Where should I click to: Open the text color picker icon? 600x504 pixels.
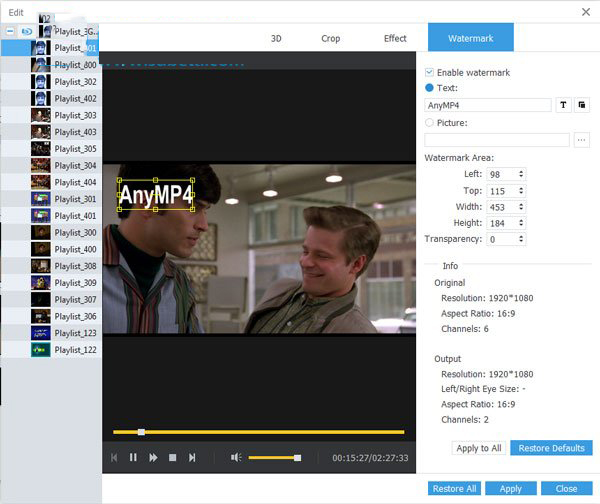[582, 105]
